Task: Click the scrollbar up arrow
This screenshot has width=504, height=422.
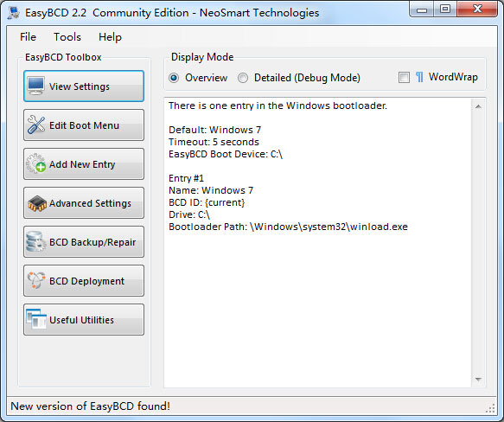Action: tap(478, 106)
